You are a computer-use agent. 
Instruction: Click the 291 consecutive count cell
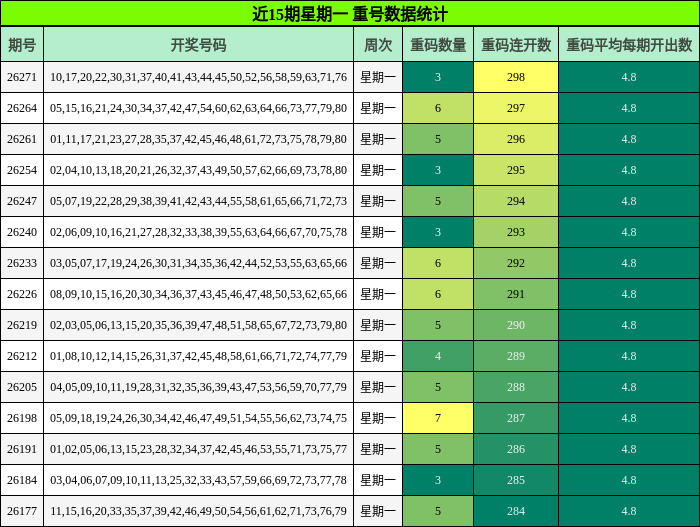tap(516, 294)
